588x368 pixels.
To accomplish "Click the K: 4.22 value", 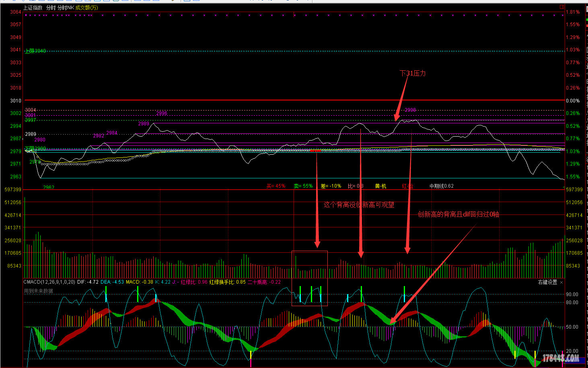I will pos(163,282).
